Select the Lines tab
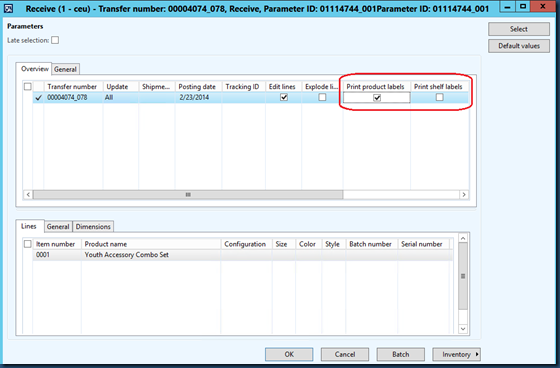560x368 pixels. (x=29, y=226)
